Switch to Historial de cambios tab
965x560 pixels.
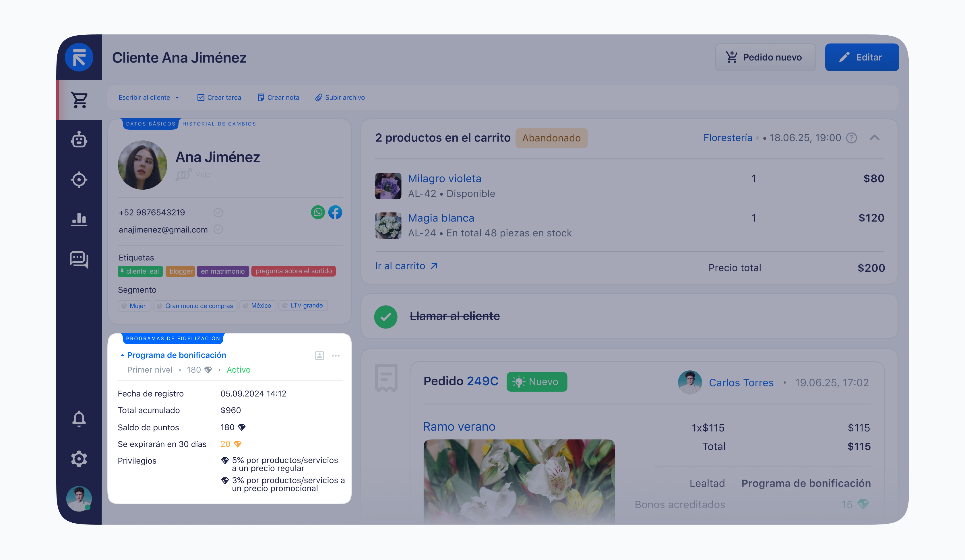pos(219,124)
